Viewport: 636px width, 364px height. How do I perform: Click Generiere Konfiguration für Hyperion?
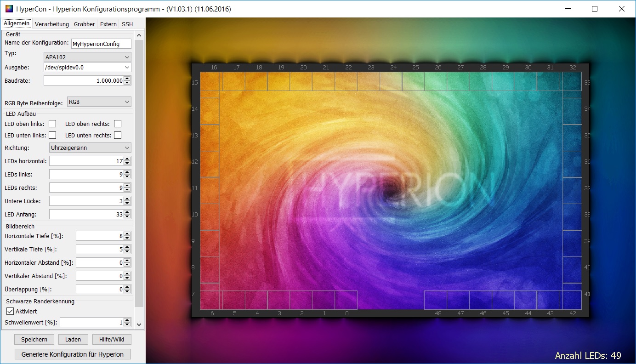(73, 354)
